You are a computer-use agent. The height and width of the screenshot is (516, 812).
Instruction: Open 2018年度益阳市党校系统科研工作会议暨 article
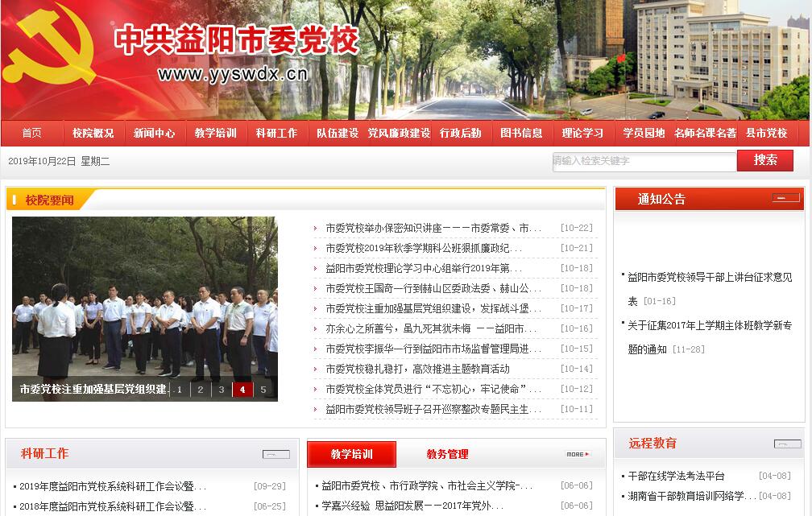coord(113,506)
